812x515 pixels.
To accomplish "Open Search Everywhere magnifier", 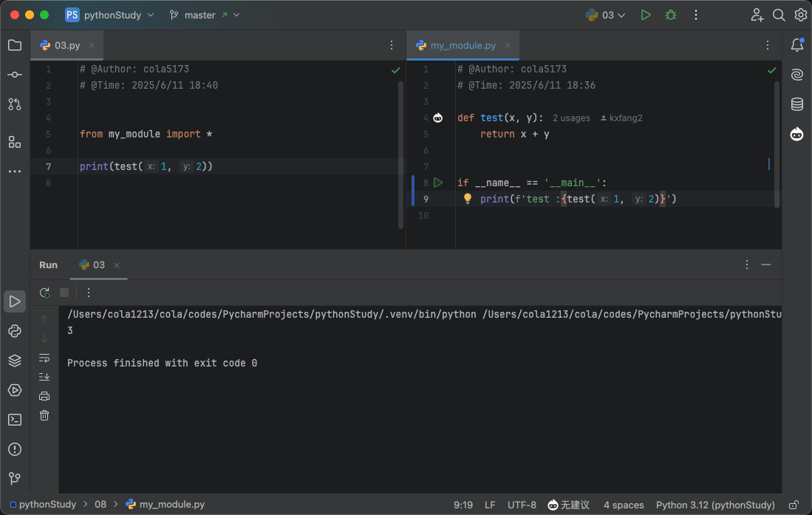I will point(778,15).
